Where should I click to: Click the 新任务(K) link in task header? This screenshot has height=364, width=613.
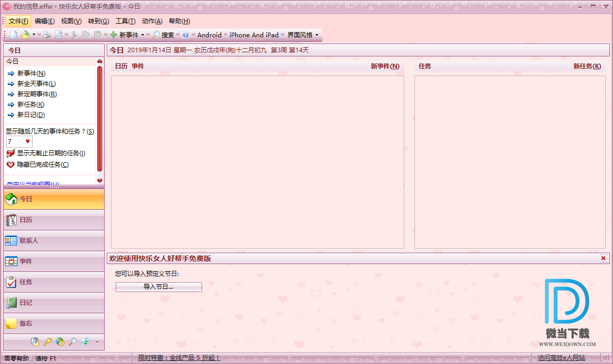587,66
